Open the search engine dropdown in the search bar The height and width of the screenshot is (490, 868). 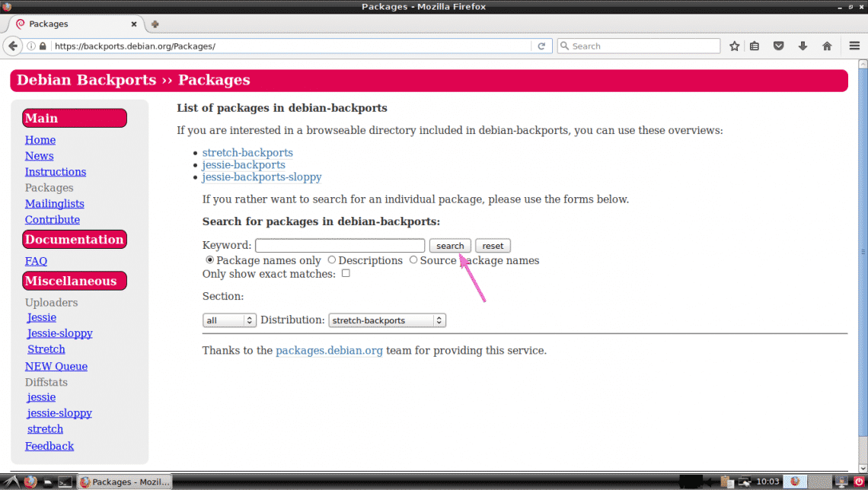pos(564,46)
